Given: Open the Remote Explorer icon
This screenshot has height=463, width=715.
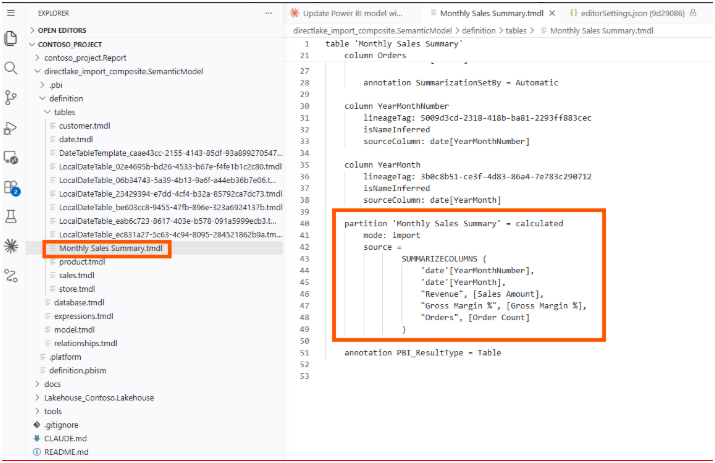Looking at the screenshot, I should 11,158.
